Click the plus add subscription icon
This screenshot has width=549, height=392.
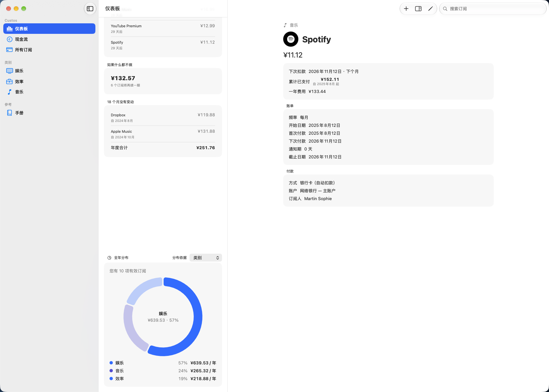point(406,9)
